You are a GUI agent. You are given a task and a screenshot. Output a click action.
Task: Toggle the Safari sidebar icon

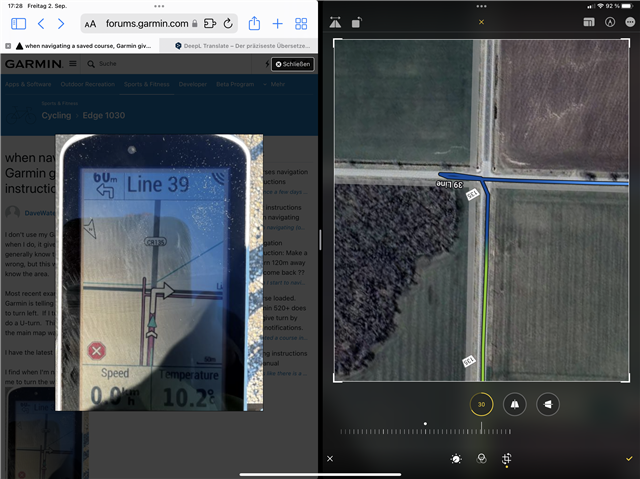click(18, 24)
